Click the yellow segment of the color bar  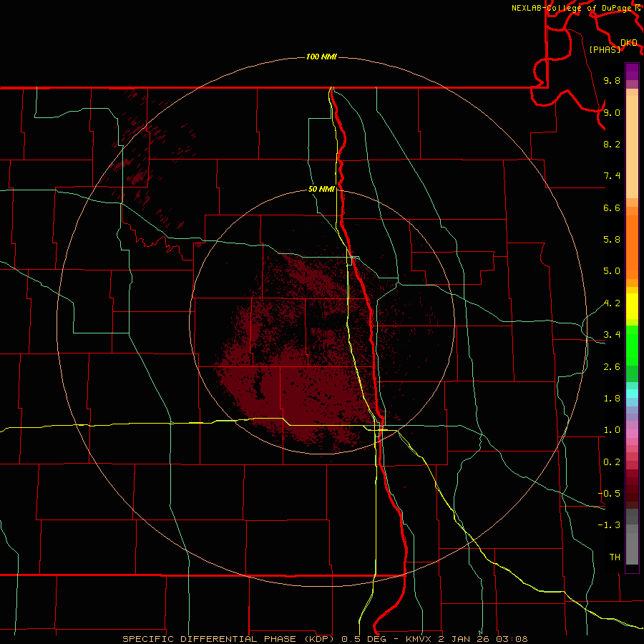click(x=632, y=306)
